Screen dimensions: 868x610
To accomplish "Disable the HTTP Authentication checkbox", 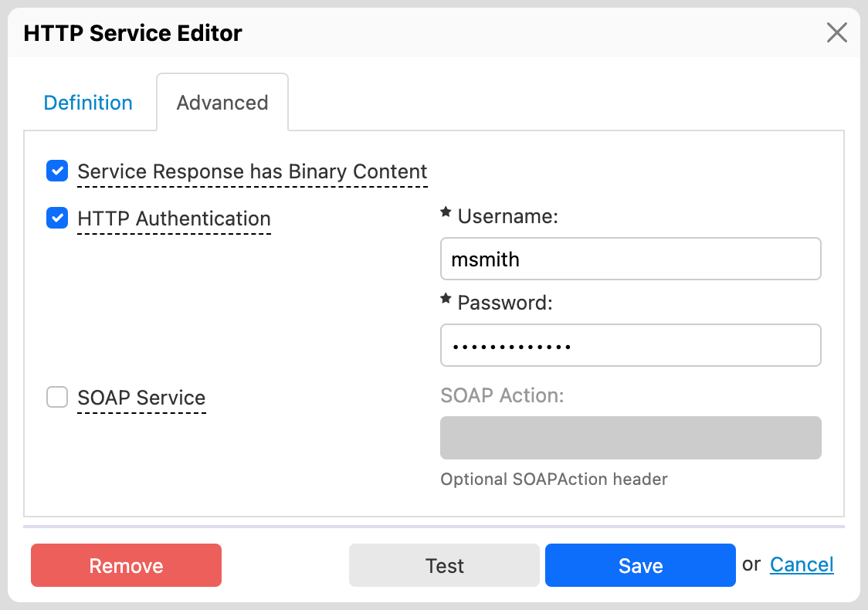I will point(57,219).
